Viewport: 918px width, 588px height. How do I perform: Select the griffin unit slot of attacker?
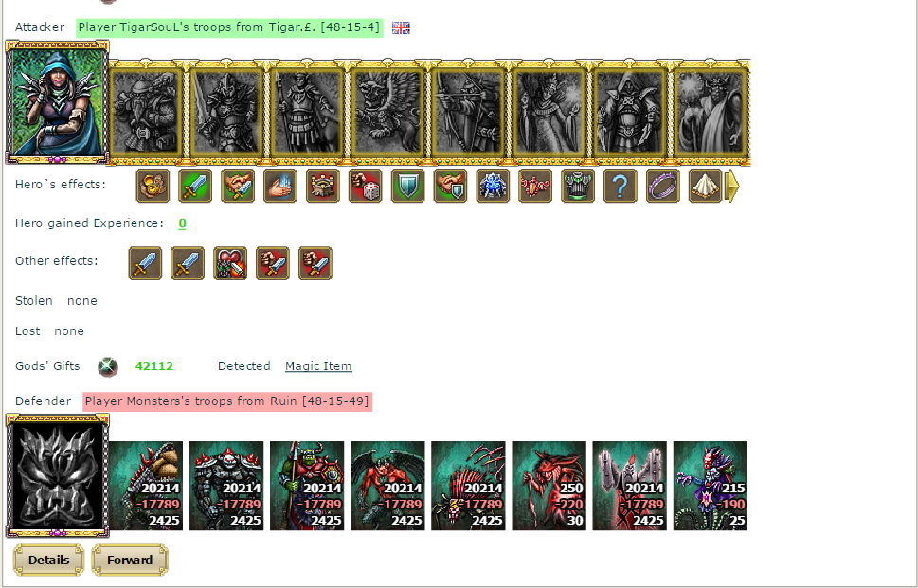[x=387, y=113]
